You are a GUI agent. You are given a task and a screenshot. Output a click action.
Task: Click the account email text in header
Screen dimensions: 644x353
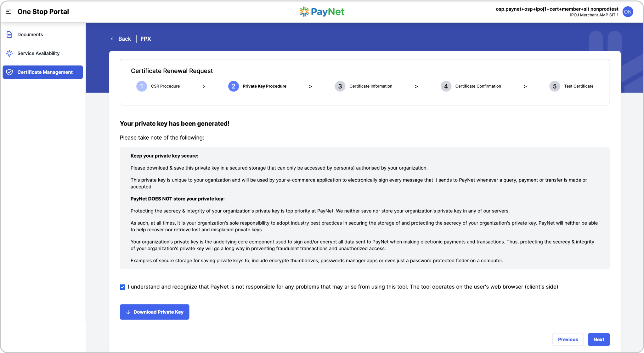coord(557,9)
